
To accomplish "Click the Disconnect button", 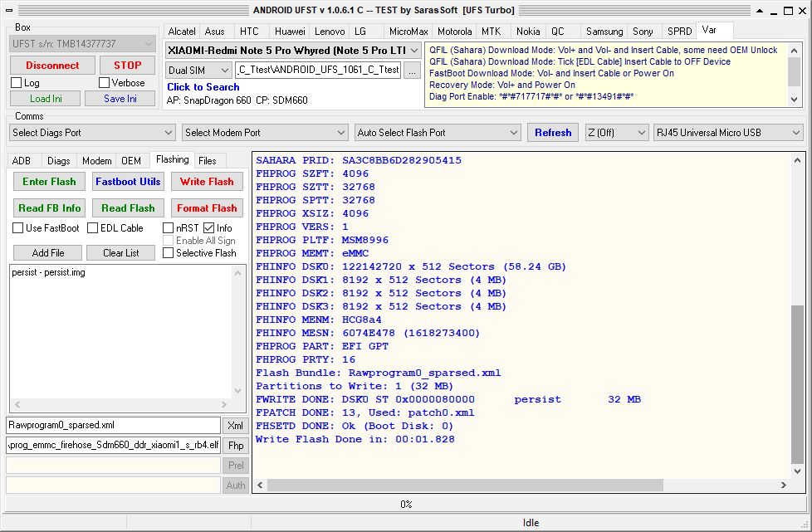I will click(x=52, y=66).
